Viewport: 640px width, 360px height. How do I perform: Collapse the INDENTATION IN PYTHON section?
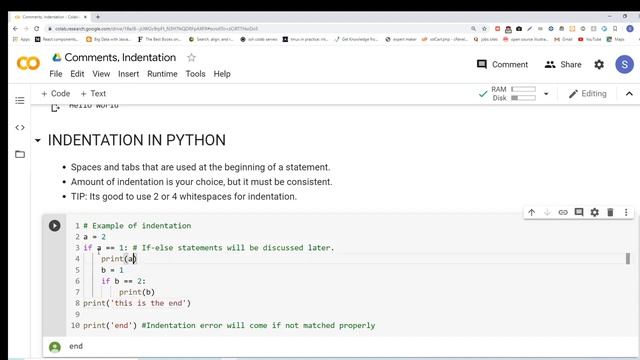pyautogui.click(x=38, y=140)
